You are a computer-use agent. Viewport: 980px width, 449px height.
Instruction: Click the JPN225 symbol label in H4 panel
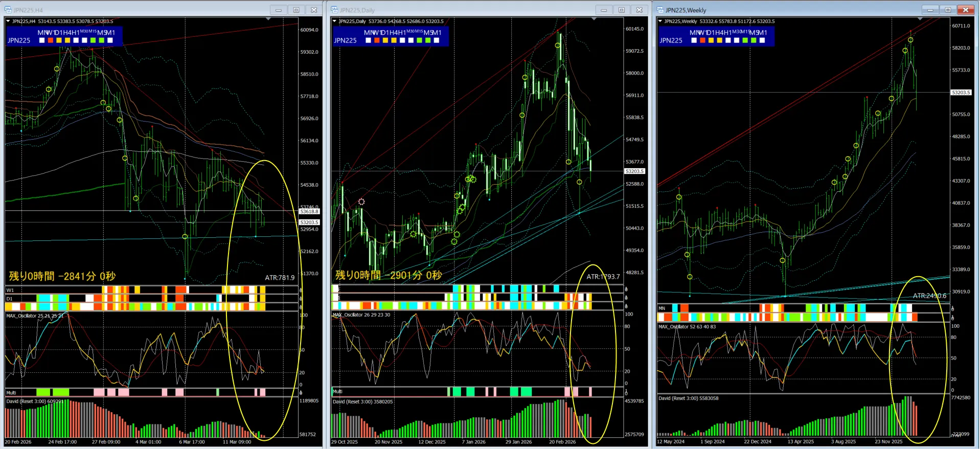tap(19, 40)
